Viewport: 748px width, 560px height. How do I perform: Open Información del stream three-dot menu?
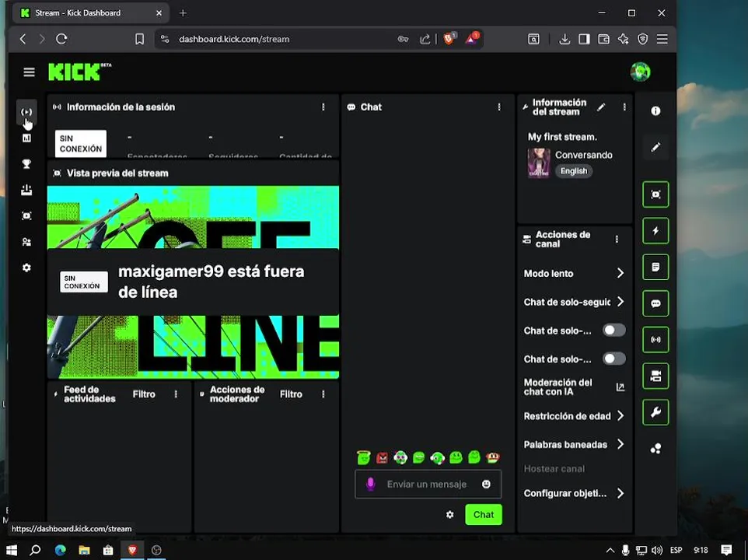(624, 107)
